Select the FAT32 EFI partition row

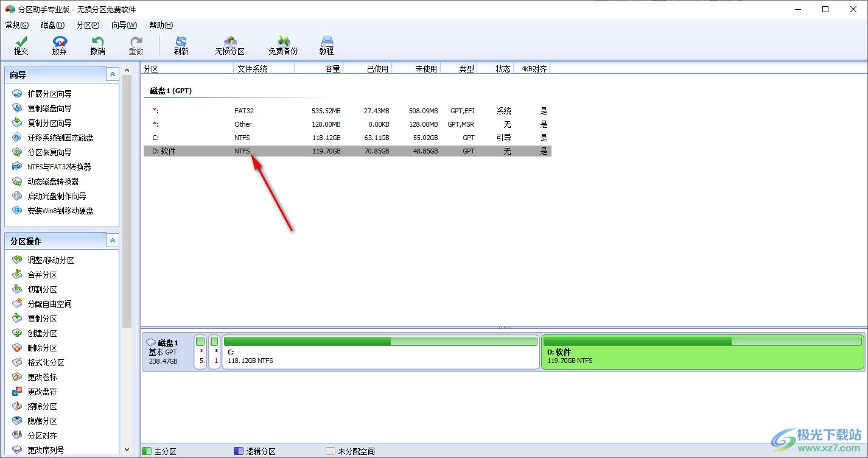(x=348, y=111)
